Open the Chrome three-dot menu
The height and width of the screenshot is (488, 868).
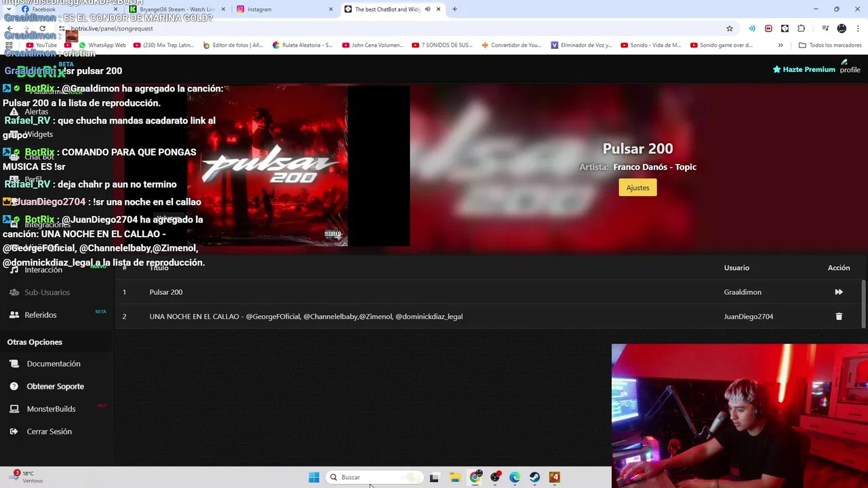point(859,28)
